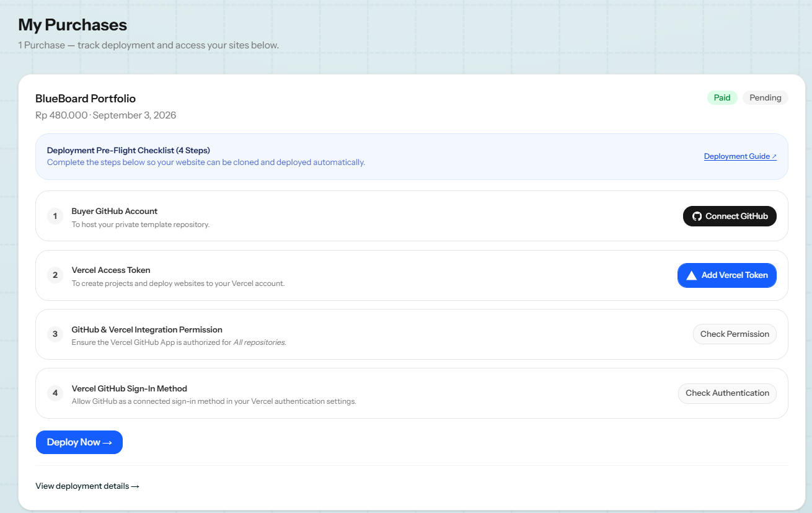Click the Paid status badge
This screenshot has height=513, width=812.
[x=722, y=98]
